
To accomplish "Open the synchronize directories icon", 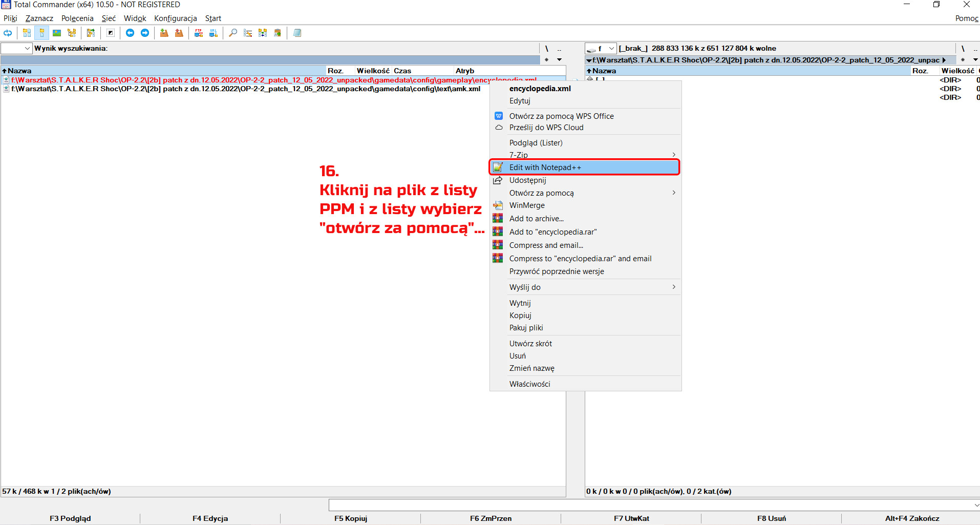I will (x=263, y=33).
